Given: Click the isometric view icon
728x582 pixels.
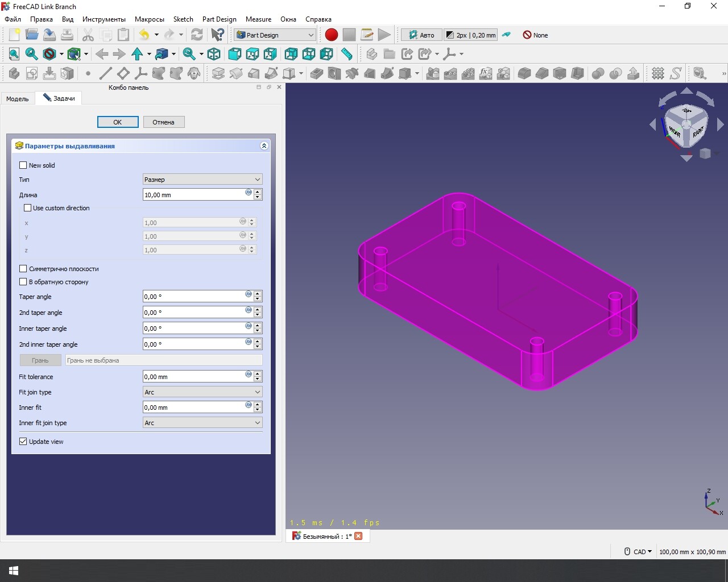Looking at the screenshot, I should [214, 54].
